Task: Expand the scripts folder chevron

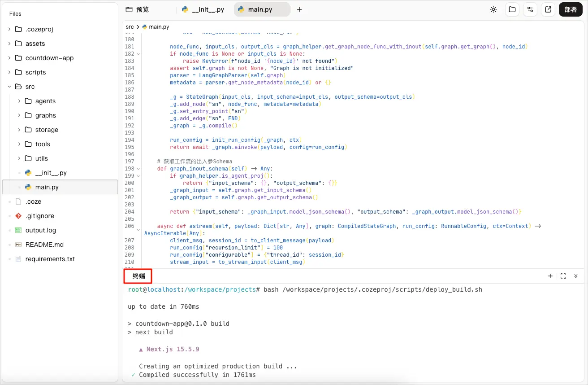Action: coord(9,72)
